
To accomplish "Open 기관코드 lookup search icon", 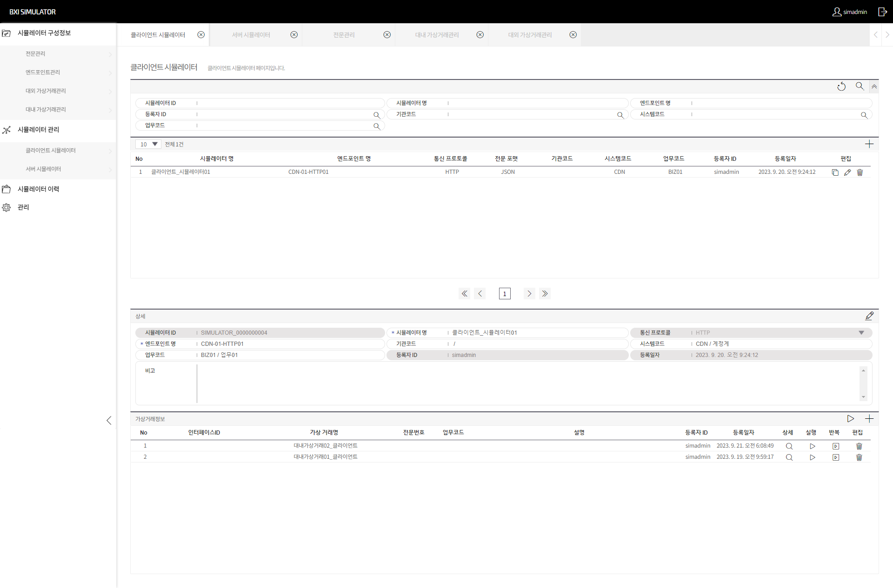I will [620, 115].
